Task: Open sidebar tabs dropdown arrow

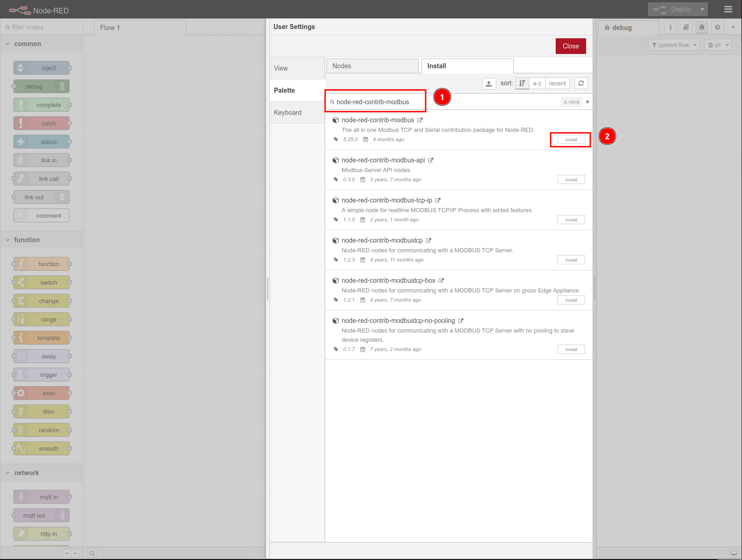Action: 733,27
